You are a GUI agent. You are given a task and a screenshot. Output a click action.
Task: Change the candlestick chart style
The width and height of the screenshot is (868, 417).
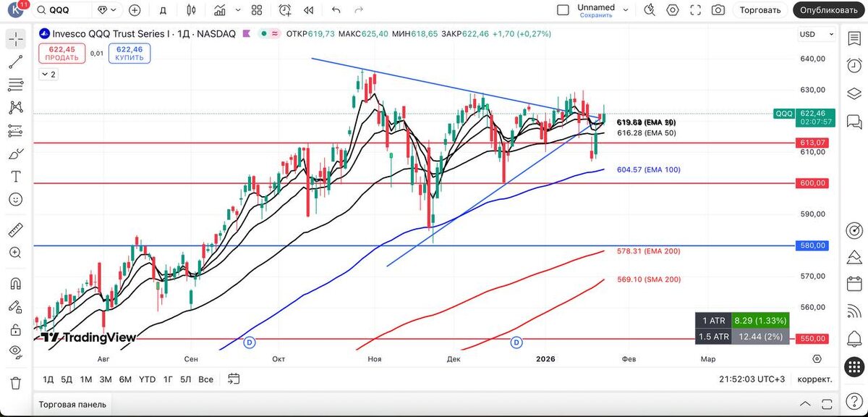(191, 10)
